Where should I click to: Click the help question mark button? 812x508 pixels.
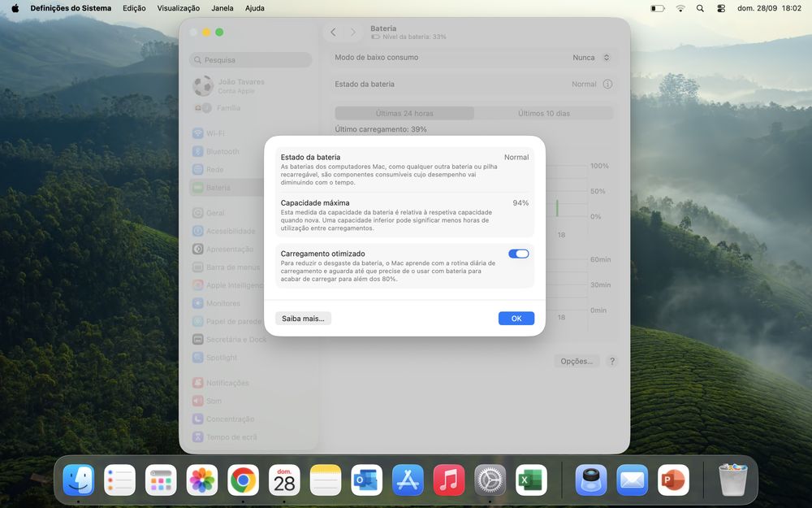click(x=611, y=362)
